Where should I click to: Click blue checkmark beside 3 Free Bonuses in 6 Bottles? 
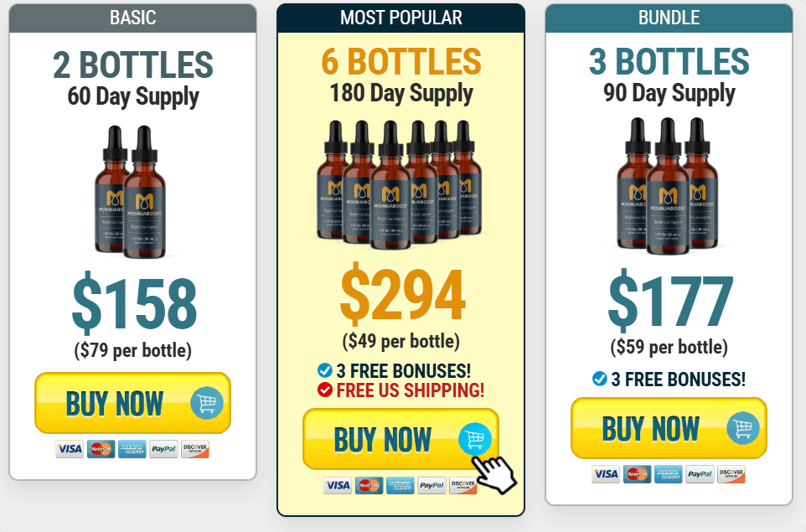click(324, 370)
